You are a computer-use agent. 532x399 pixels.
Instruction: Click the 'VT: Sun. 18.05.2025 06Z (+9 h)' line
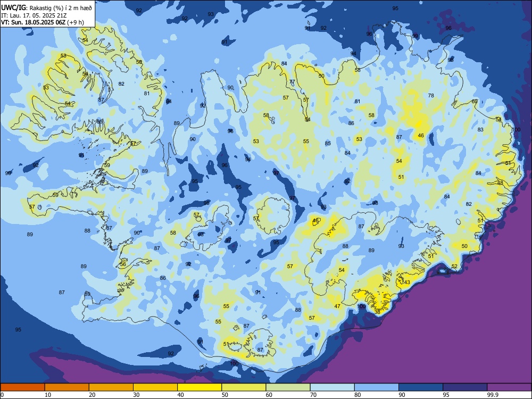pos(43,22)
